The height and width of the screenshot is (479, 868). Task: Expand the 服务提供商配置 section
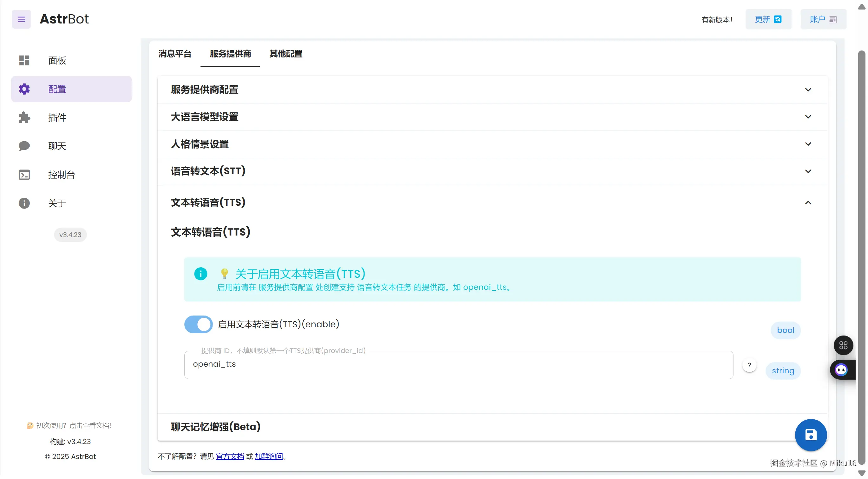[x=808, y=90]
